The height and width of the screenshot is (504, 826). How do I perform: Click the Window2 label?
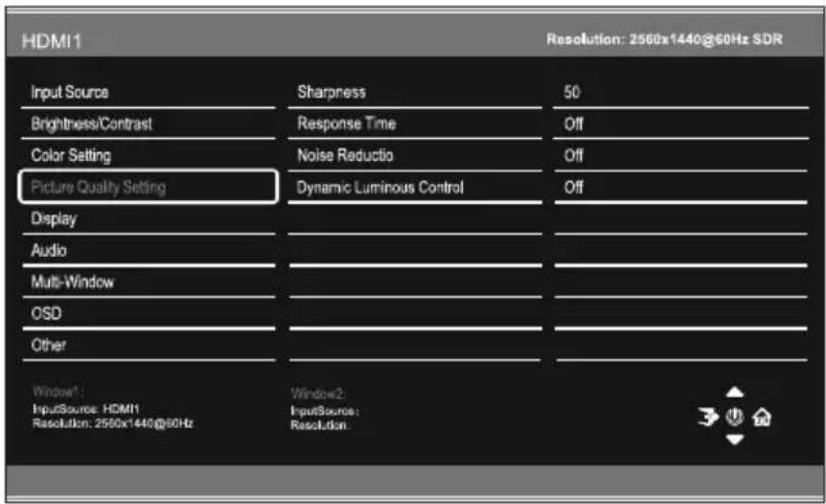point(317,394)
